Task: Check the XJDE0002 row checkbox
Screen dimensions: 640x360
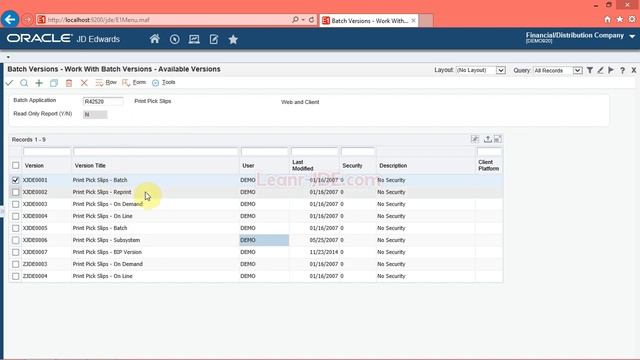Action: [16, 192]
